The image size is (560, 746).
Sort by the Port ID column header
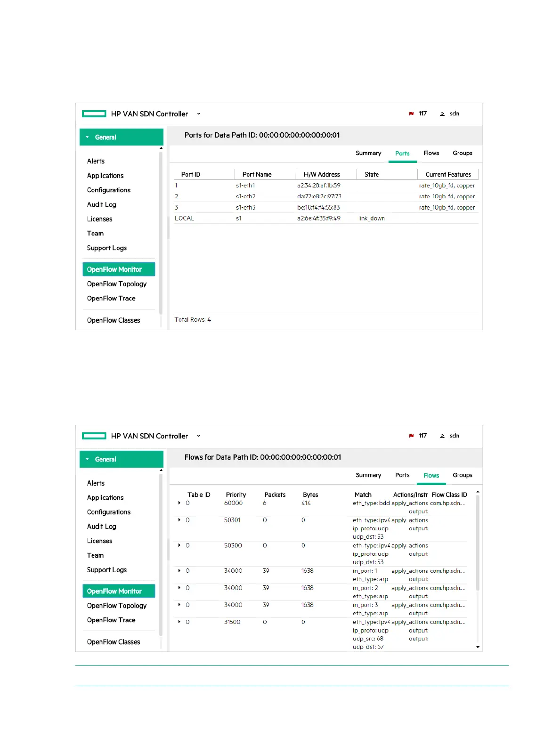[x=191, y=174]
